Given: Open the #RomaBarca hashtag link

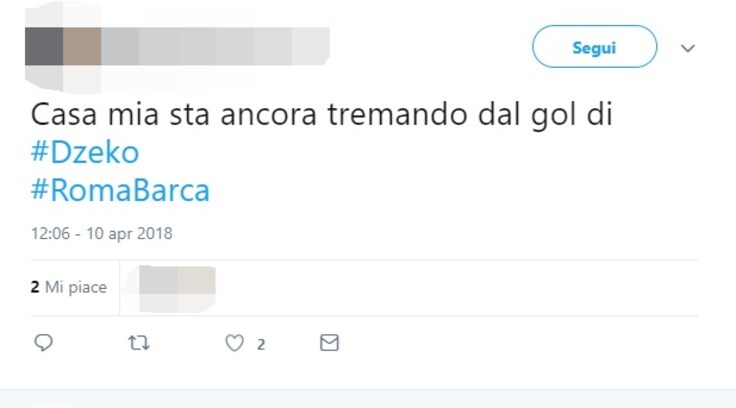Looking at the screenshot, I should pos(120,190).
